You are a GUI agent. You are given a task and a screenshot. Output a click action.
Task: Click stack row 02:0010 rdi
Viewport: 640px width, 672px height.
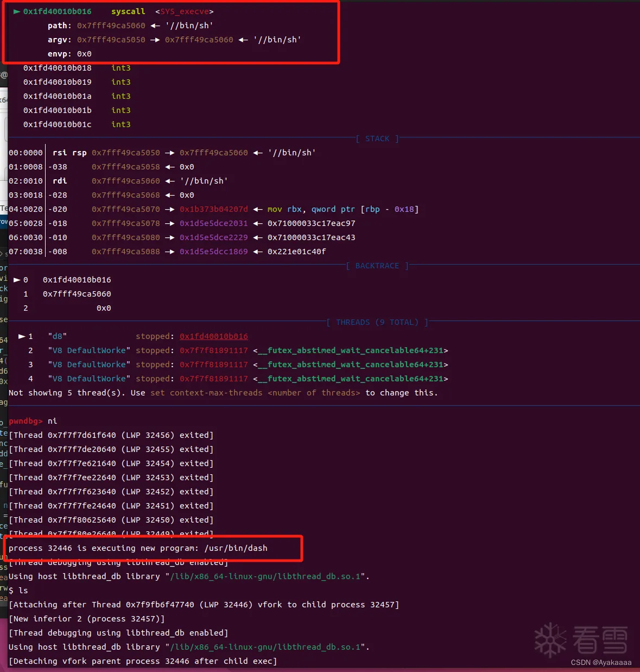pos(118,181)
